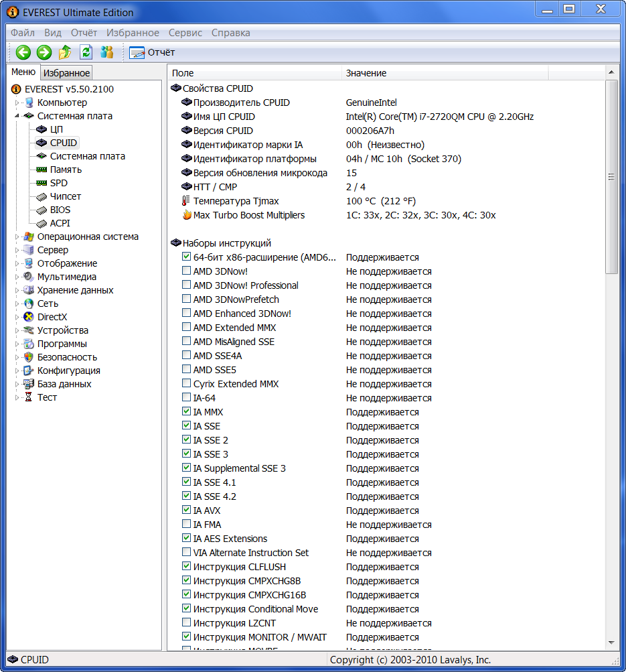Click the Значение column header
Image resolution: width=626 pixels, height=672 pixels.
366,73
